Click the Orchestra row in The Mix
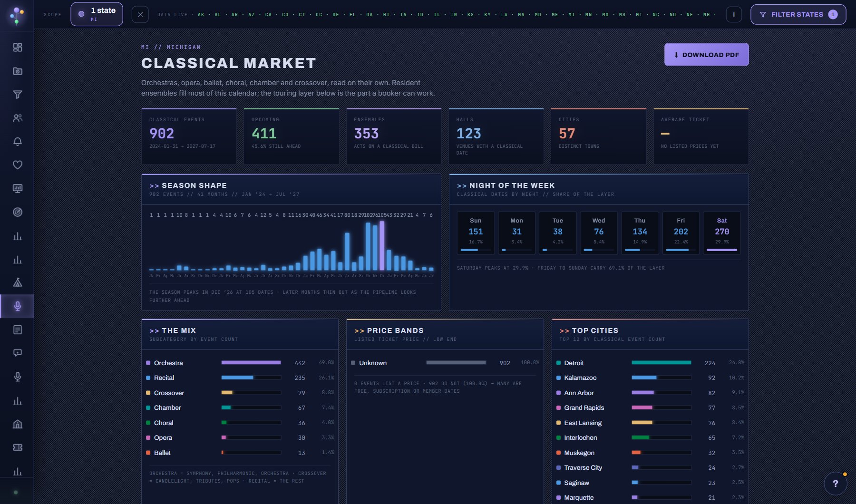856x504 pixels. [240, 363]
